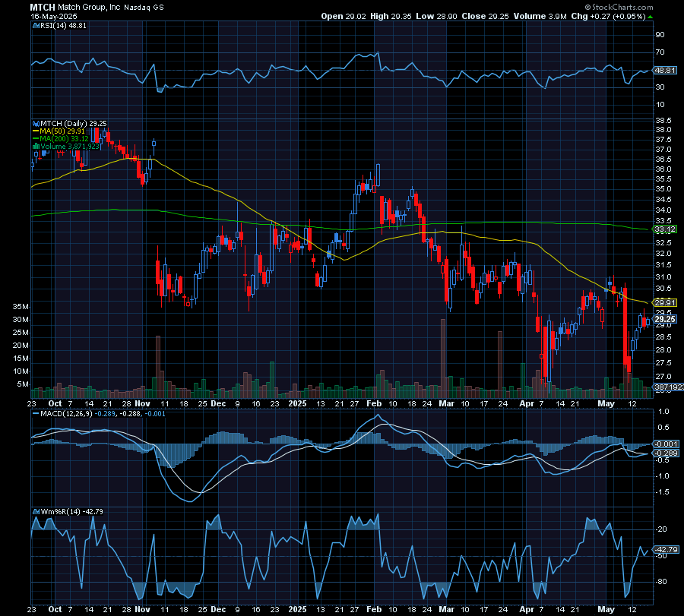This screenshot has height=616, width=684.
Task: Click the yellow MA(50) legend line swatch
Action: tap(33, 131)
